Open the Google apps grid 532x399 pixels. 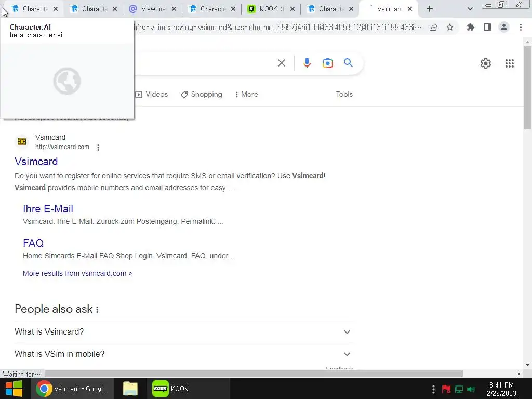tap(509, 63)
